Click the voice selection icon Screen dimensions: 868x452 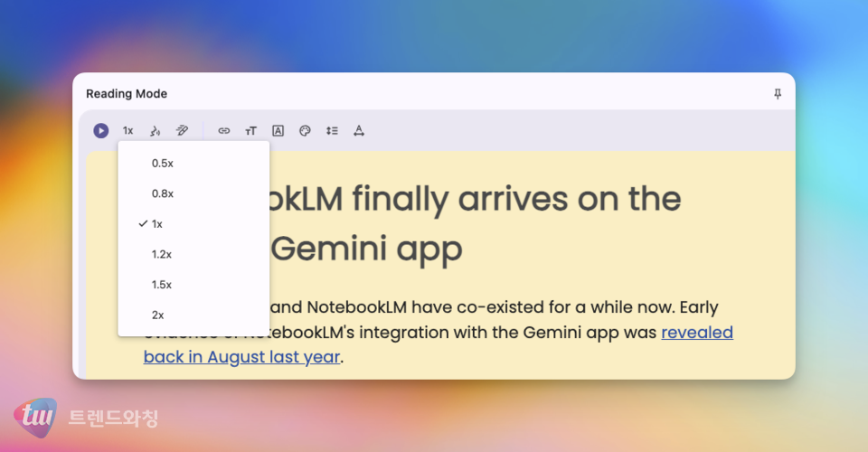point(155,131)
